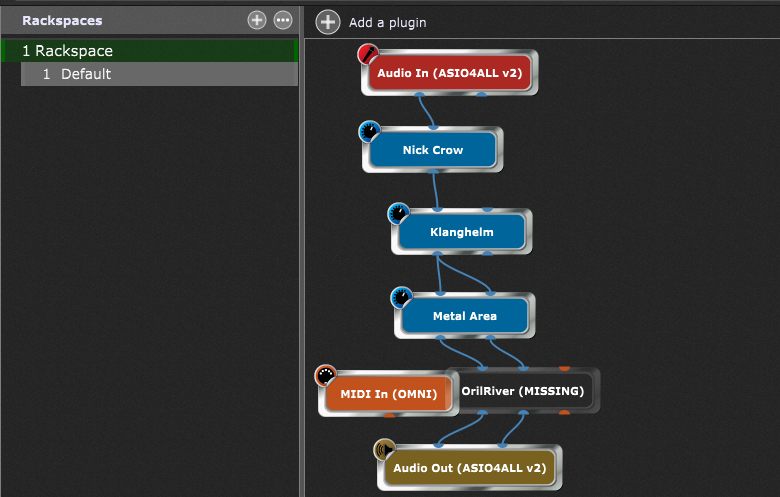The image size is (780, 497).
Task: Click the orange MIDI input pin of OrilRiver
Action: [x=564, y=369]
